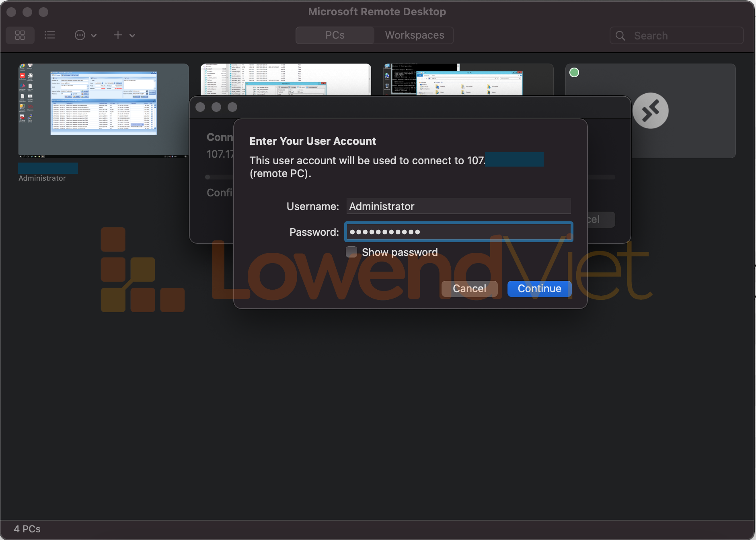The image size is (756, 540).
Task: Click the ellipsis more options icon
Action: coord(80,35)
